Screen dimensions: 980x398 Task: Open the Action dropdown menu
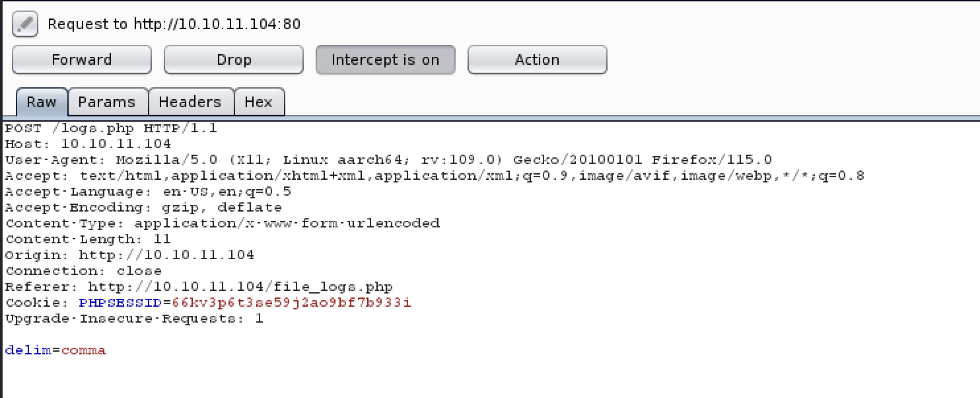(538, 60)
